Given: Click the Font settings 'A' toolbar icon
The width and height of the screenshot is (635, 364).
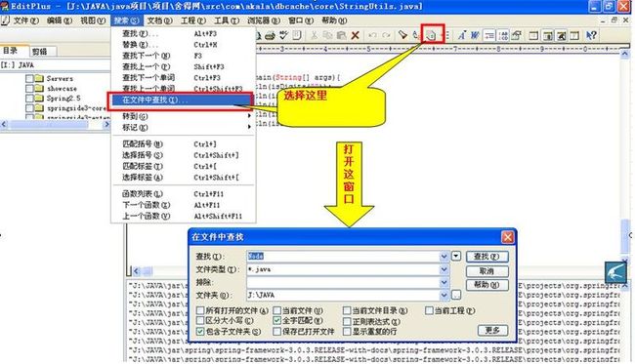Looking at the screenshot, I should [x=462, y=35].
